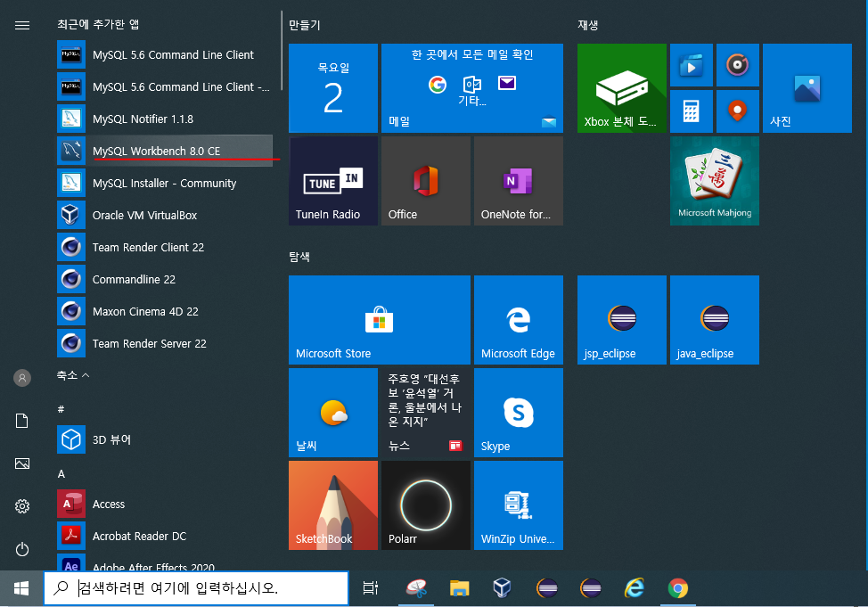Open Task View on the taskbar
This screenshot has height=607, width=868.
371,588
